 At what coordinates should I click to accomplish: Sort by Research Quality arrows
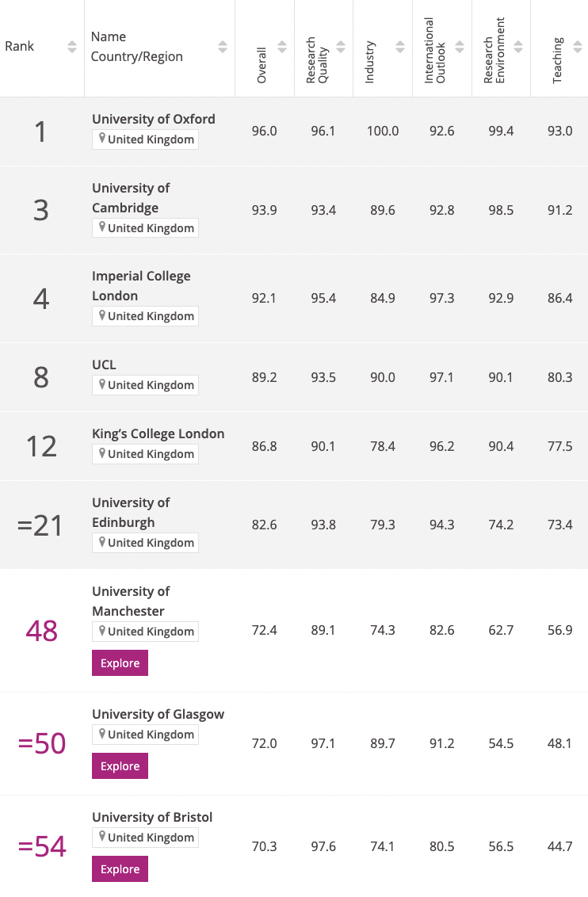point(341,47)
